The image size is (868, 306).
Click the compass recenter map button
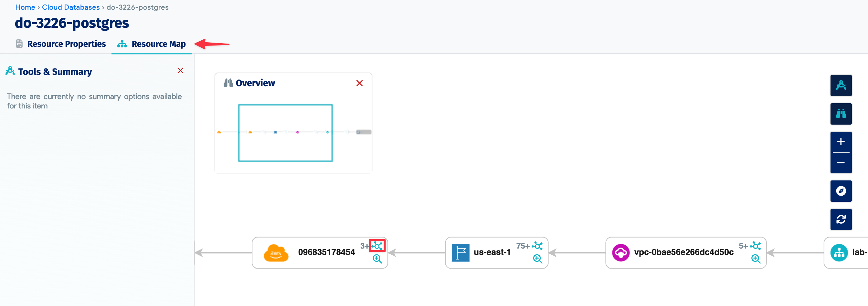coord(841,191)
